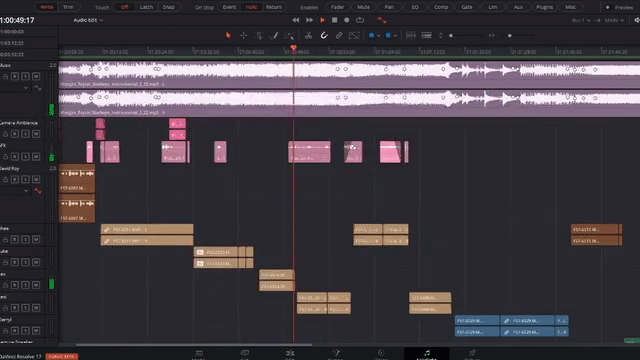
Task: Adjust the horizontal zoom slider
Action: click(x=509, y=36)
